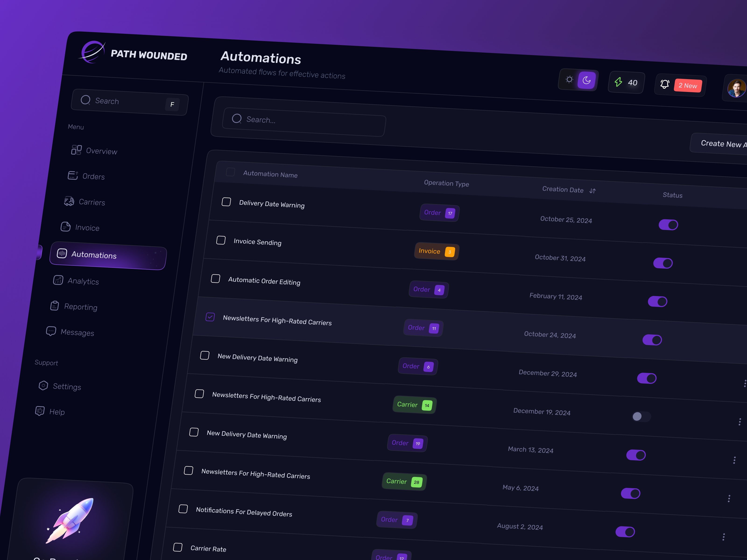Open the kebab menu on the March 13 row
747x560 pixels.
point(734,460)
